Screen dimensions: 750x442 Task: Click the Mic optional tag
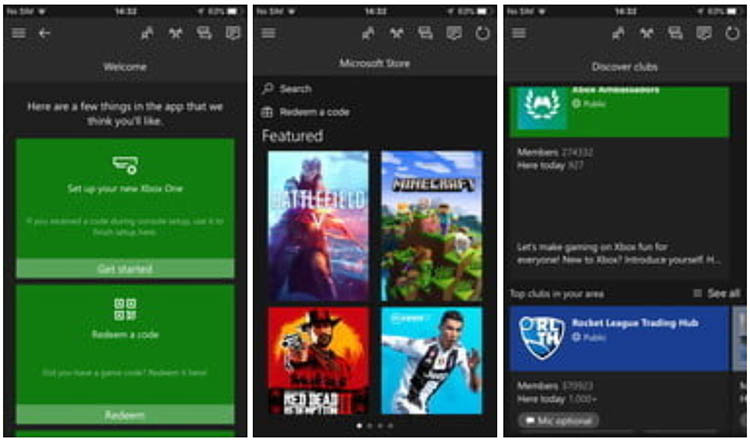click(559, 421)
